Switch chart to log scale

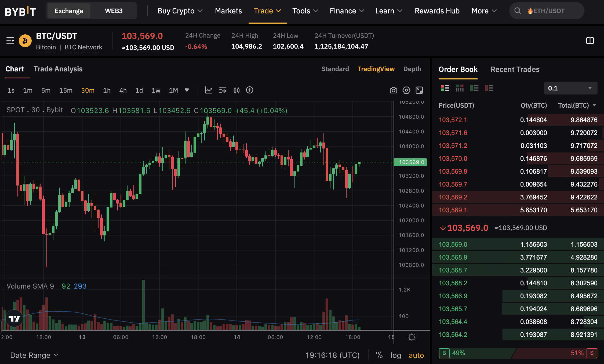click(395, 355)
